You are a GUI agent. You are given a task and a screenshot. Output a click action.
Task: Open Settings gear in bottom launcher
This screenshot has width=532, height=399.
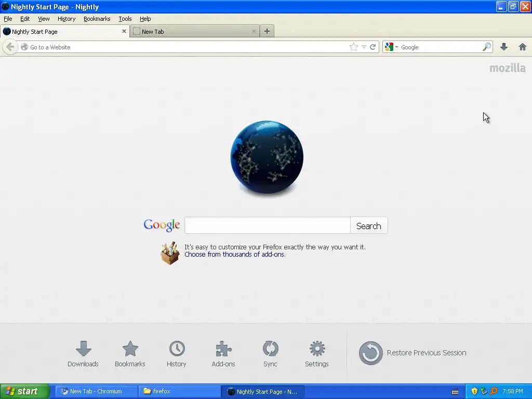(317, 354)
